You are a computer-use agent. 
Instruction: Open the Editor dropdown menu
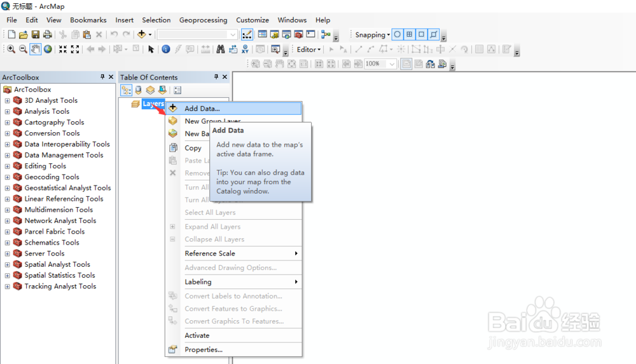click(x=308, y=49)
